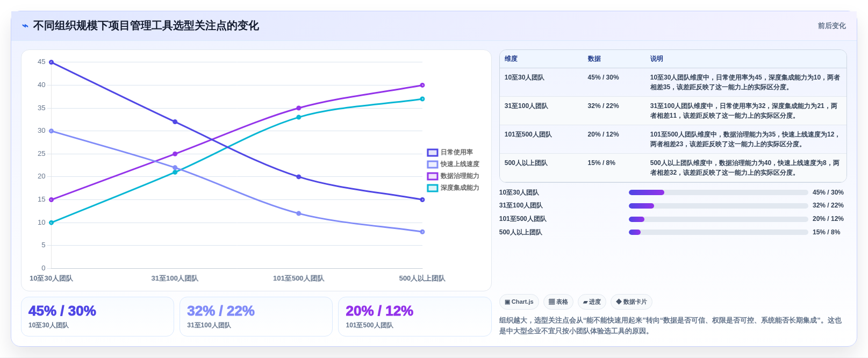This screenshot has width=868, height=358.
Task: Click the 101至500人团队 x-axis label
Action: pos(298,278)
